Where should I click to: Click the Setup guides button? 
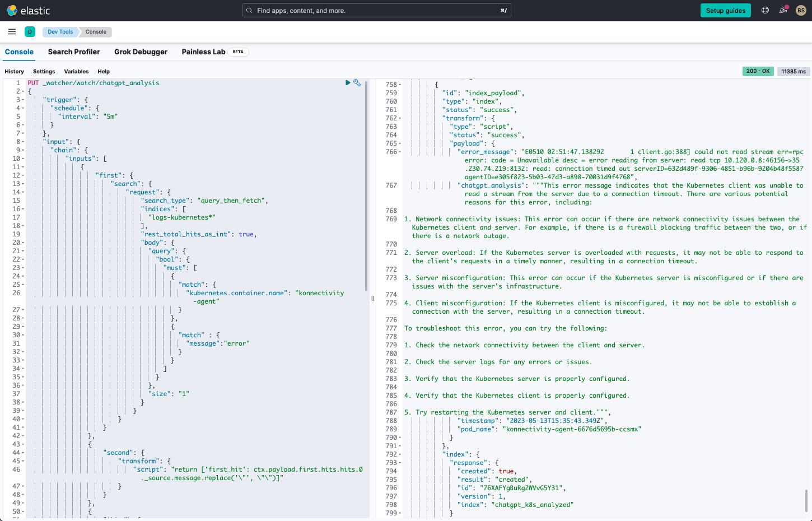click(725, 11)
